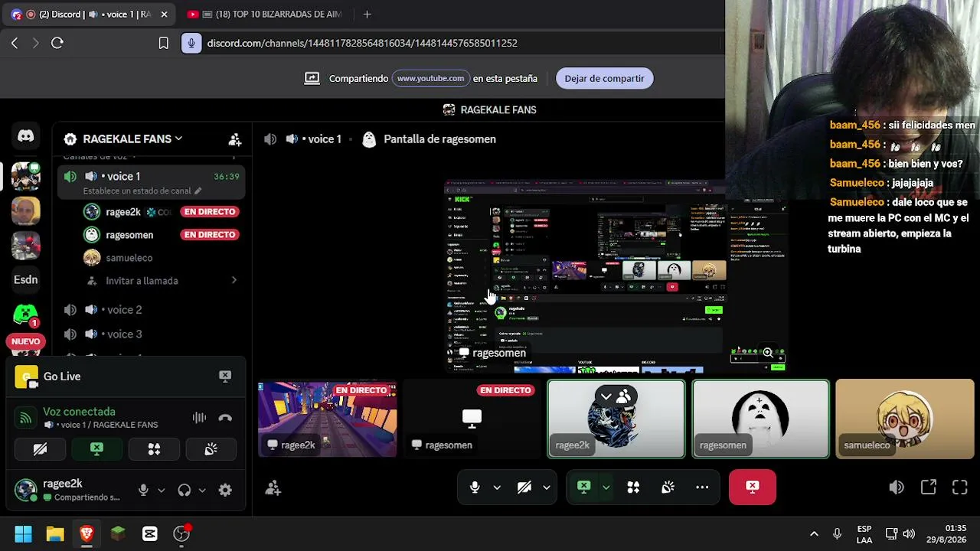Screen dimensions: 980x551
Task: Disconnect from voice with the phone icon
Action: point(225,418)
